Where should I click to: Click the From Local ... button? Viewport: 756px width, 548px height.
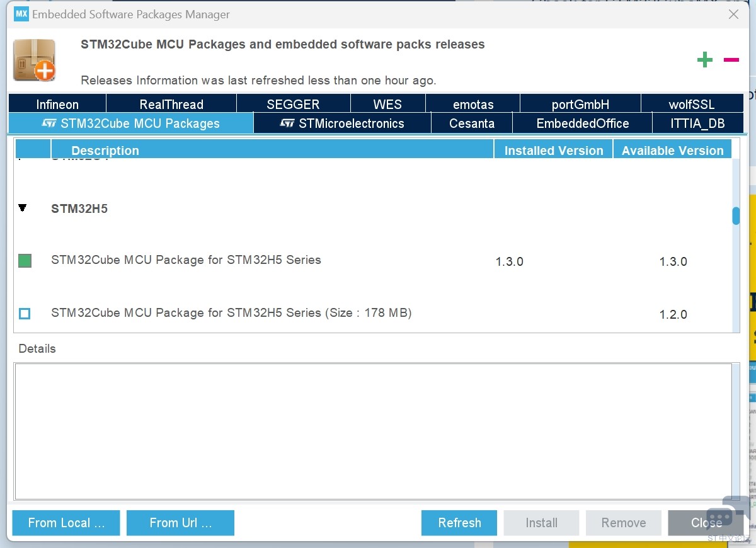click(66, 523)
